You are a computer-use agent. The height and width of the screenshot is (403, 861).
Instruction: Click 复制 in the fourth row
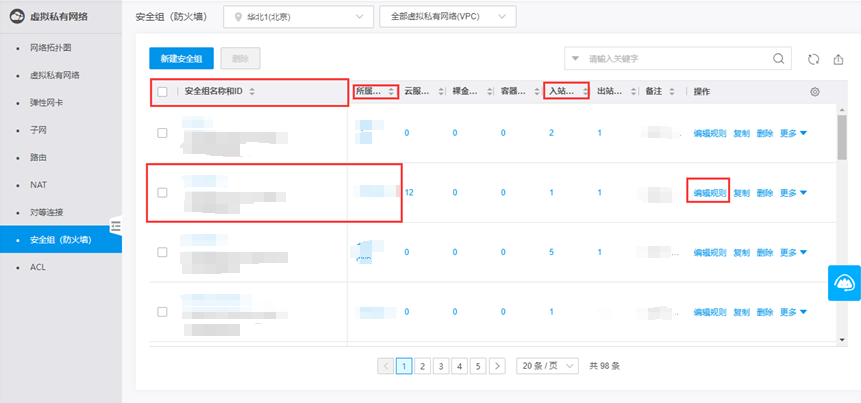pyautogui.click(x=741, y=312)
